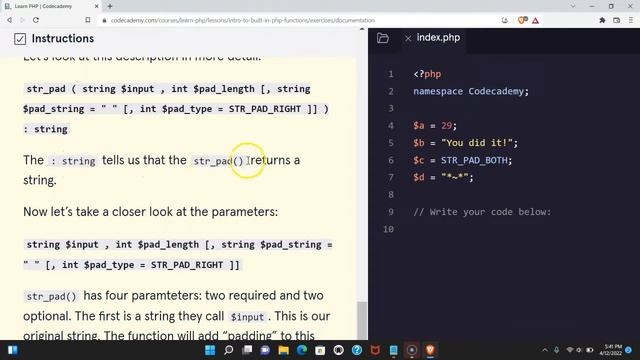Image resolution: width=640 pixels, height=360 pixels.
Task: Open the notification center badge
Action: pos(629,350)
